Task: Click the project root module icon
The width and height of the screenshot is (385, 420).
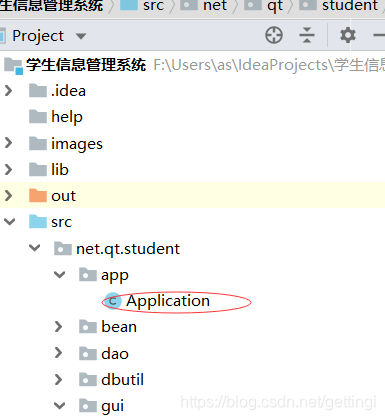Action: pyautogui.click(x=13, y=65)
